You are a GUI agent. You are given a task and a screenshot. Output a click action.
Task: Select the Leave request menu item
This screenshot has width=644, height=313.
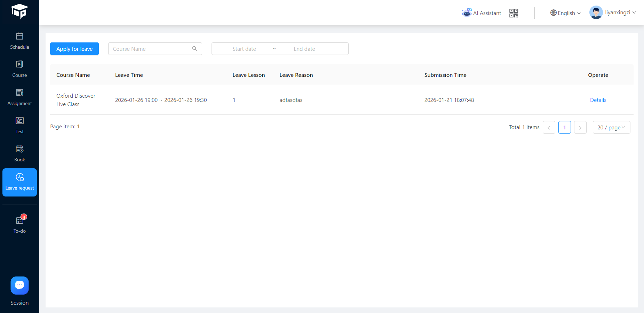(19, 182)
